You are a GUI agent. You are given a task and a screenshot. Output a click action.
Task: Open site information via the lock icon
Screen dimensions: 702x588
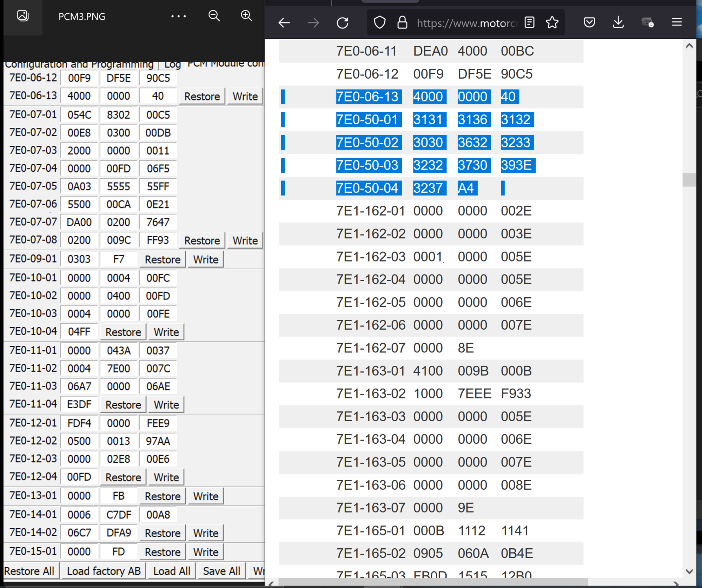tap(402, 22)
